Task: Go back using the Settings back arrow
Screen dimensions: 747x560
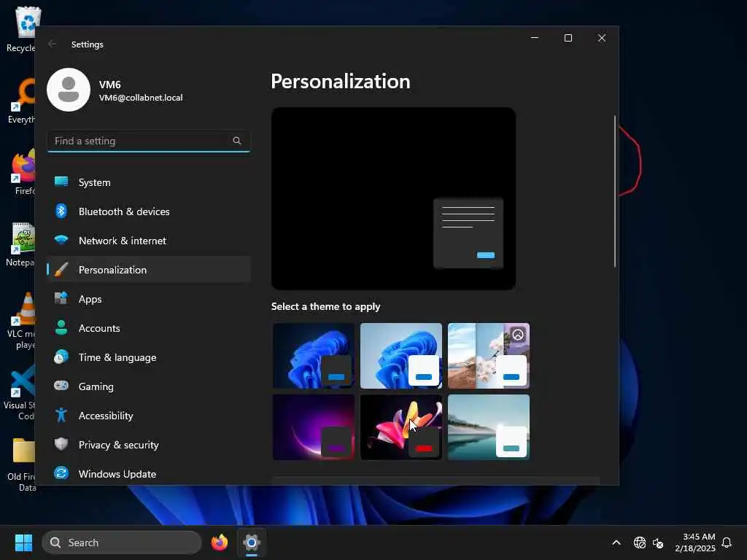Action: click(x=53, y=44)
